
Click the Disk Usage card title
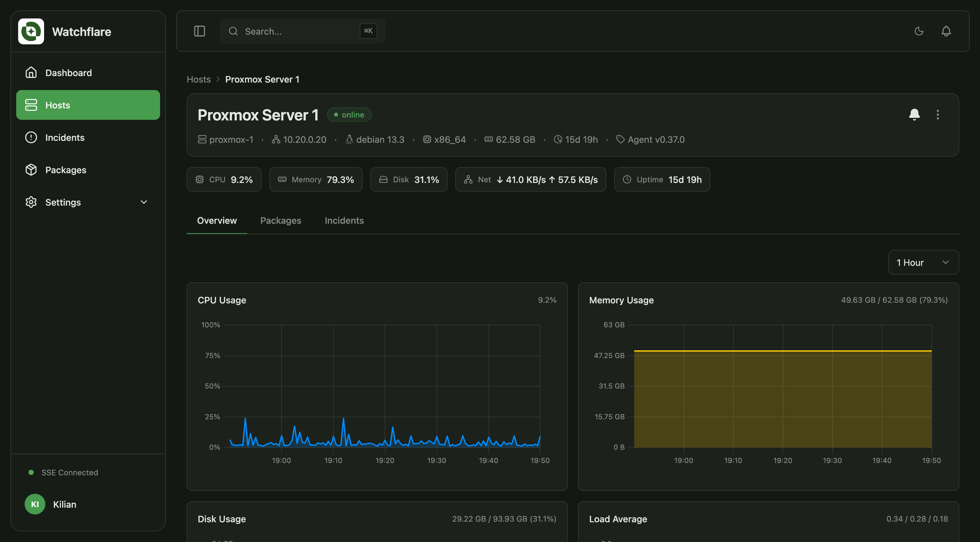[222, 519]
